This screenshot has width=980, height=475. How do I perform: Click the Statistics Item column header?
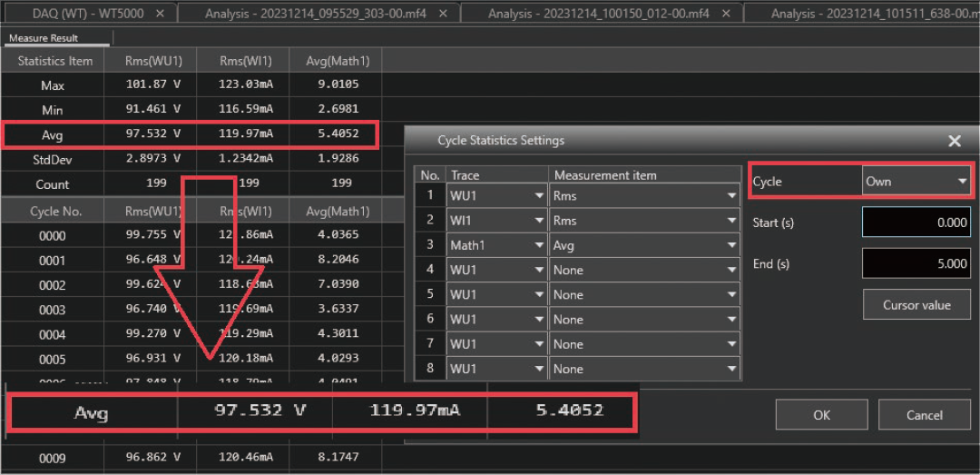point(54,62)
